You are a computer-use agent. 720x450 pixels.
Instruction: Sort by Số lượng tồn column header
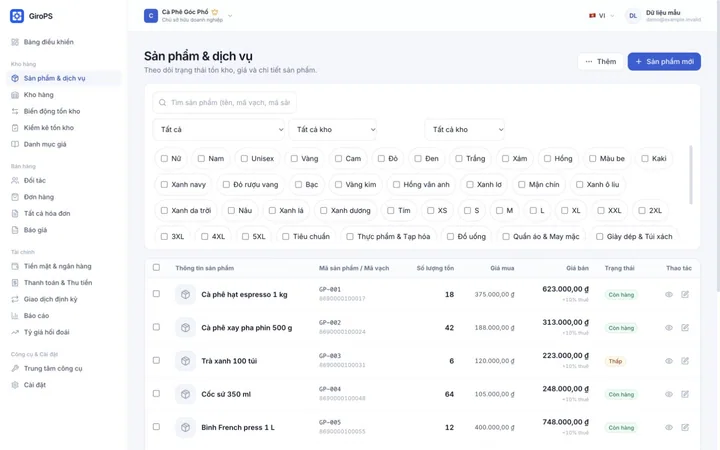[x=435, y=269]
